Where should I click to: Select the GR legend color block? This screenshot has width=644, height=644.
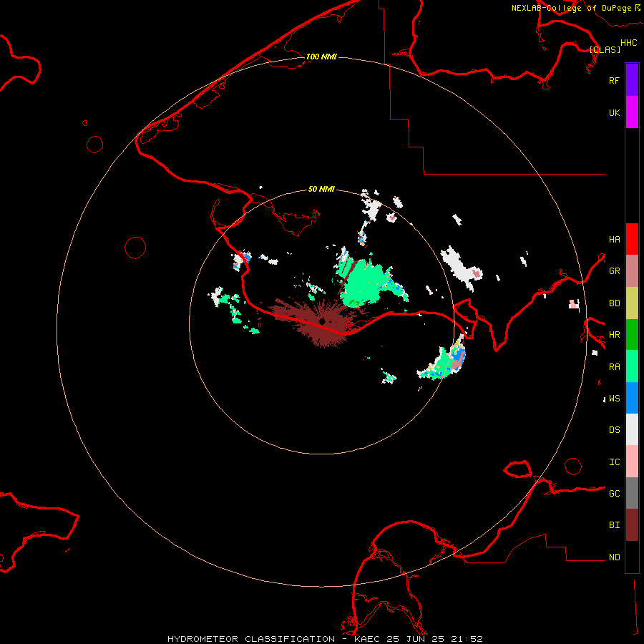pos(632,270)
